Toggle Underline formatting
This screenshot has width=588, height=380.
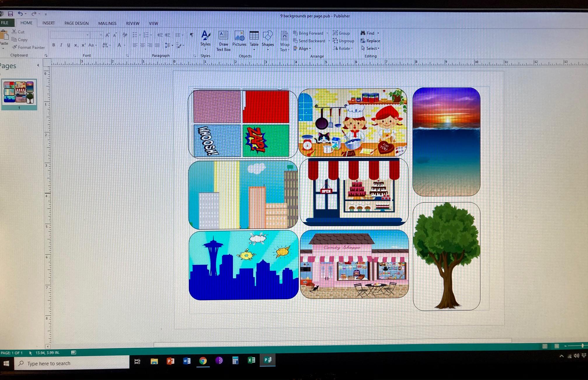point(69,45)
